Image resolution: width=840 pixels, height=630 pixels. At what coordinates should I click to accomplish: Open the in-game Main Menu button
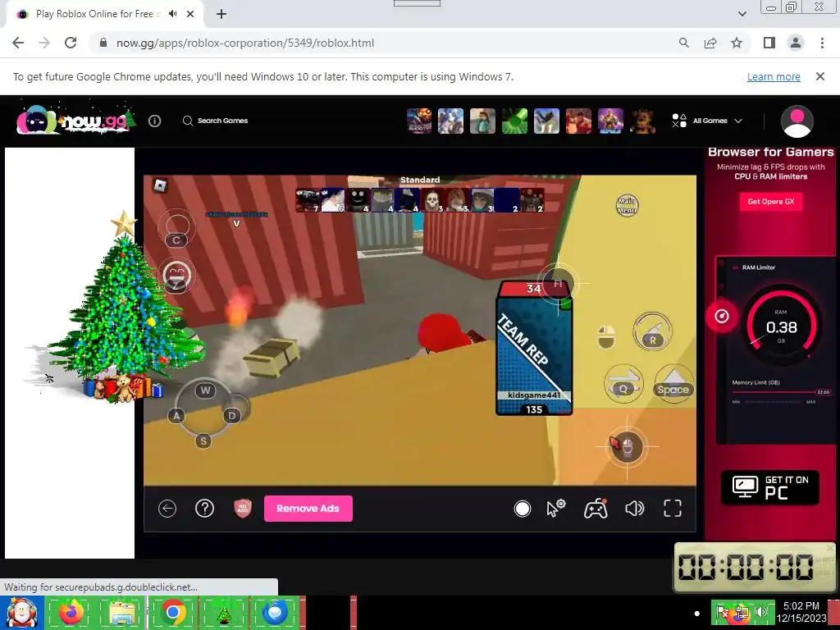click(626, 205)
